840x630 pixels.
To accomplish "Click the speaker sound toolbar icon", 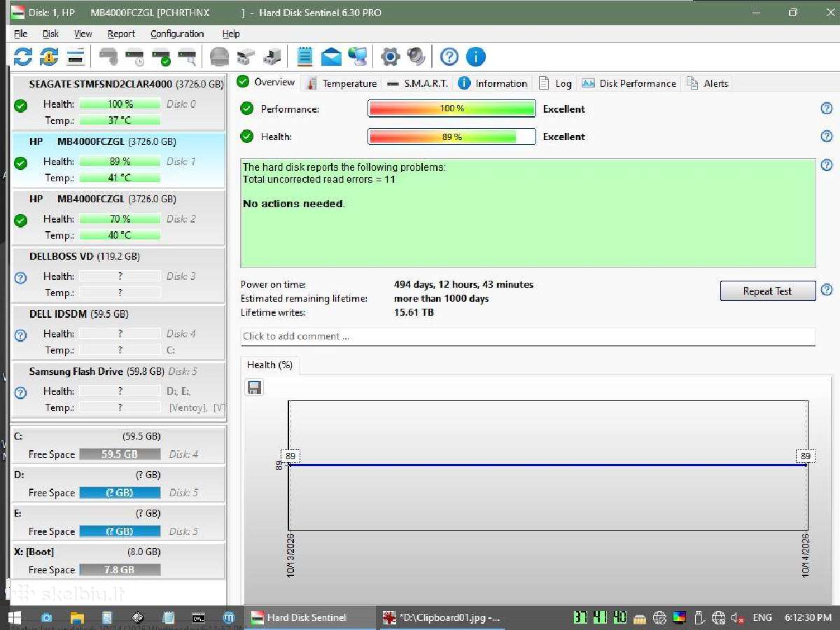I will (x=416, y=57).
